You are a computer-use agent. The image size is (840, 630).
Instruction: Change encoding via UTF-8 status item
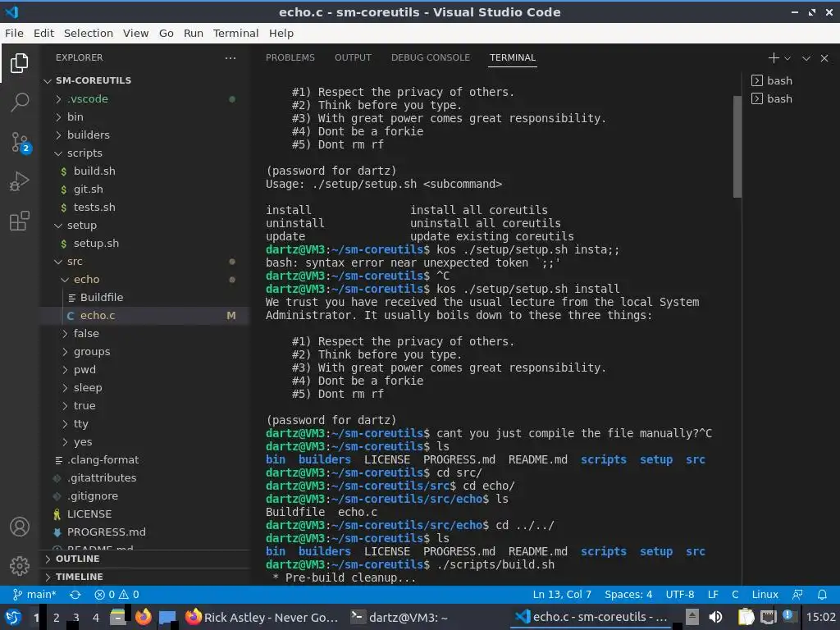pyautogui.click(x=680, y=595)
